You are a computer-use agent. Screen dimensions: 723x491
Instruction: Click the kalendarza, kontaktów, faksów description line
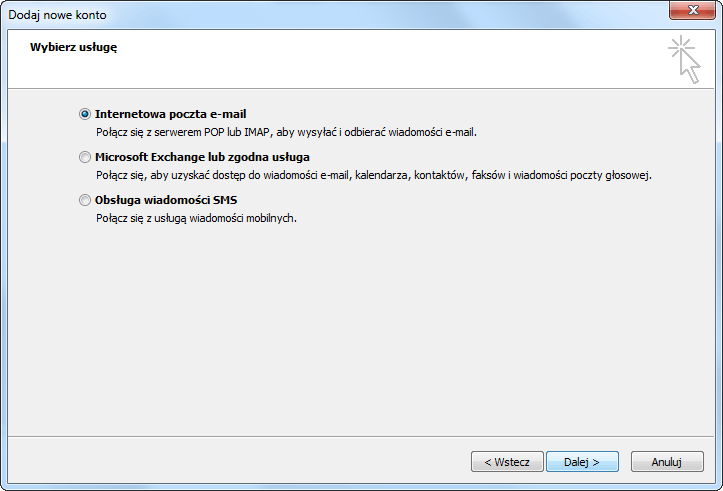click(x=374, y=175)
